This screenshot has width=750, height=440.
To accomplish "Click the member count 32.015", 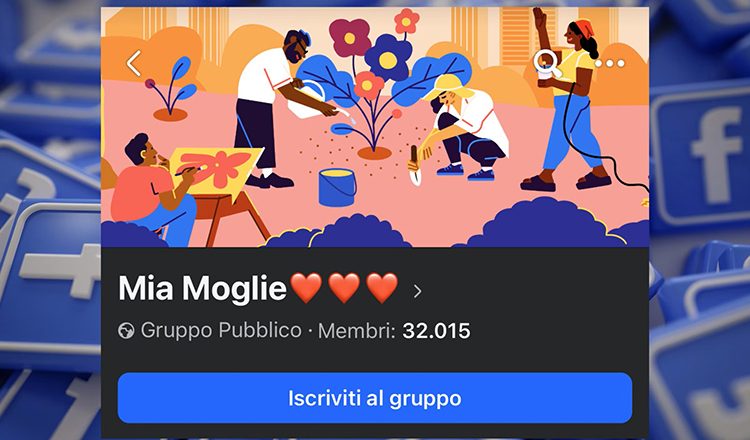I will (x=436, y=331).
